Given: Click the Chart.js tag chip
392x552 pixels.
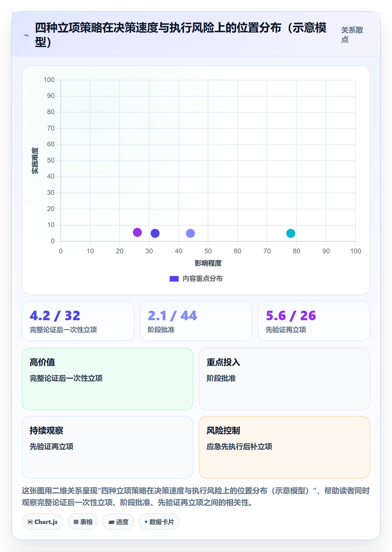Looking at the screenshot, I should tap(43, 522).
